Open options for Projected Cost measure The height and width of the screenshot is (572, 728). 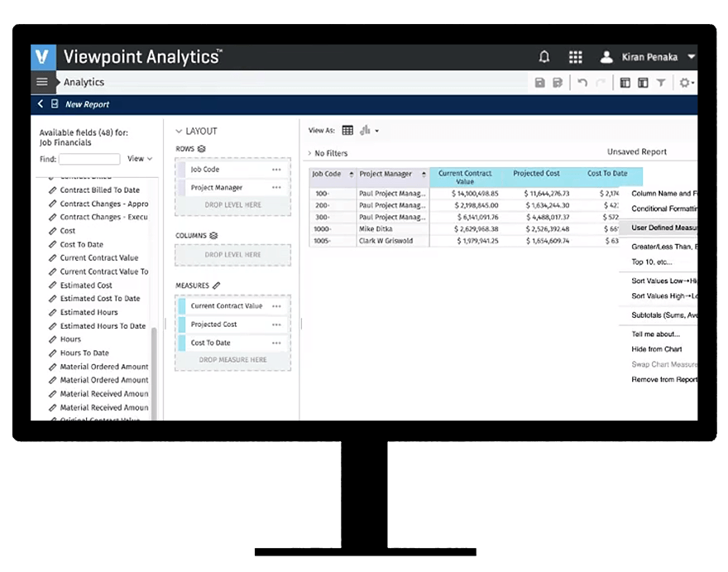click(276, 324)
